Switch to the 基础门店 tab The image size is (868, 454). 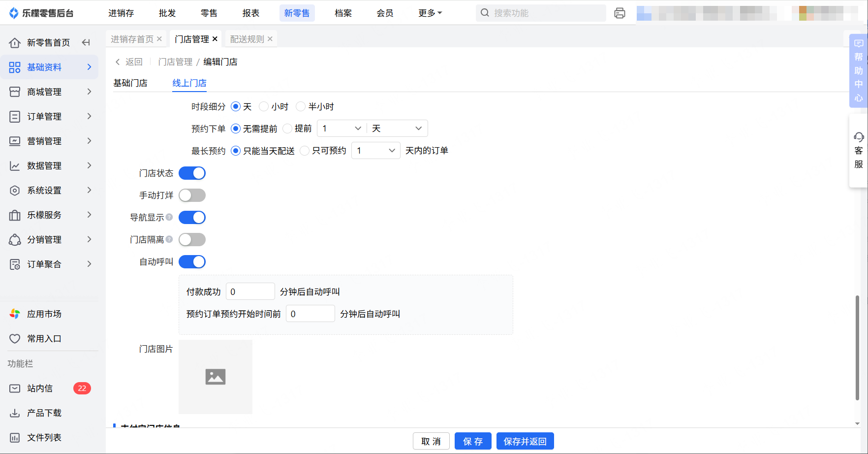pos(130,83)
